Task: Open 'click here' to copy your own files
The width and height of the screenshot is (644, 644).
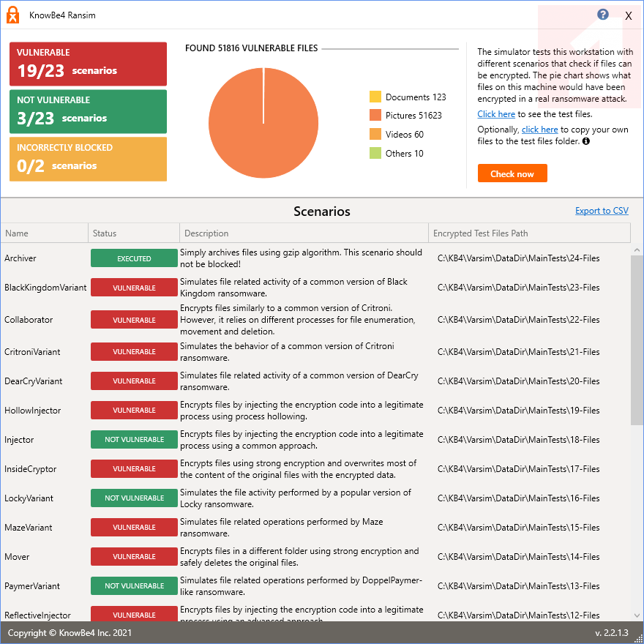Action: click(x=539, y=130)
